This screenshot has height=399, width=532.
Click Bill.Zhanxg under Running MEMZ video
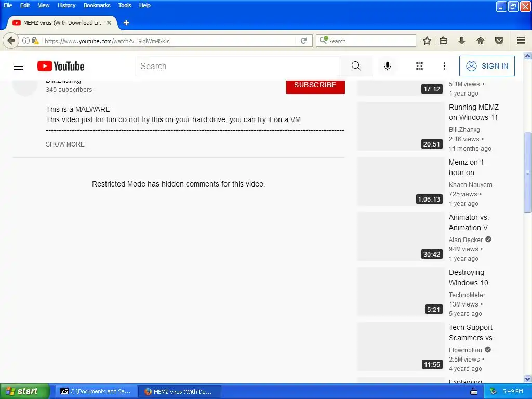[464, 129]
